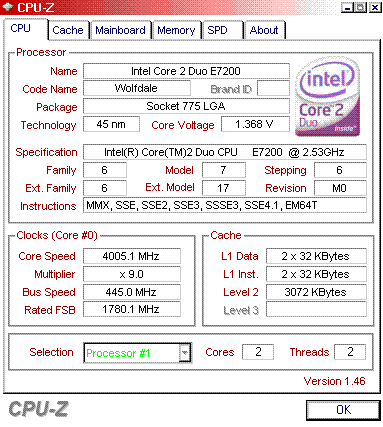This screenshot has width=383, height=427.
Task: Go to the About tab
Action: (x=264, y=30)
